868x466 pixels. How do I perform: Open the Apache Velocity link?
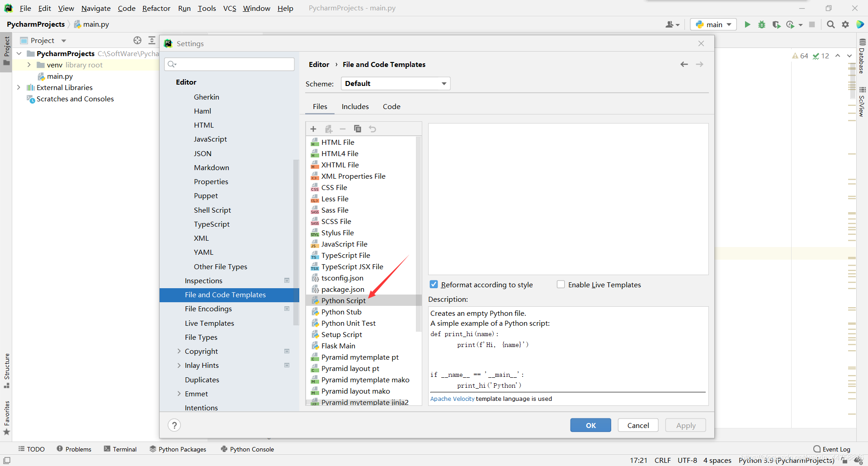452,399
